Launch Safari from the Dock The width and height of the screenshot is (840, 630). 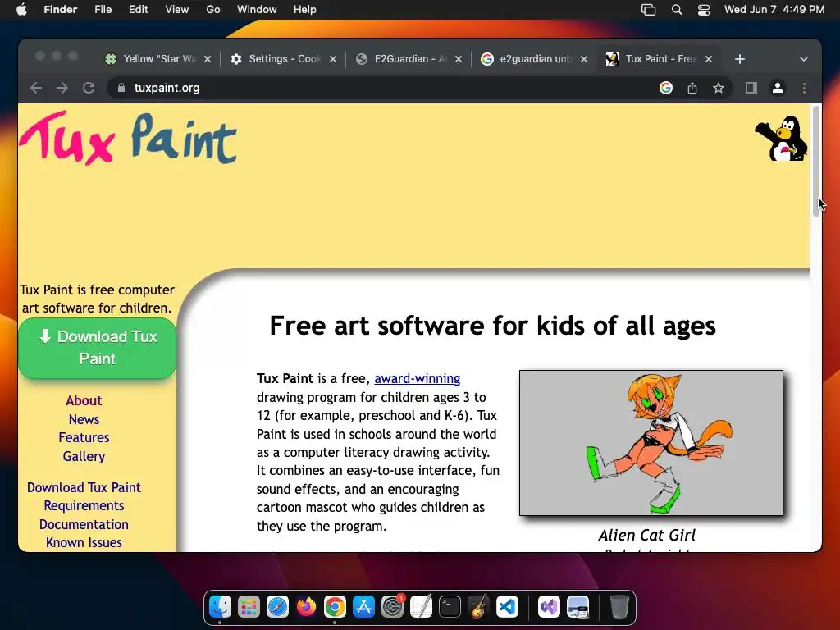coord(277,607)
